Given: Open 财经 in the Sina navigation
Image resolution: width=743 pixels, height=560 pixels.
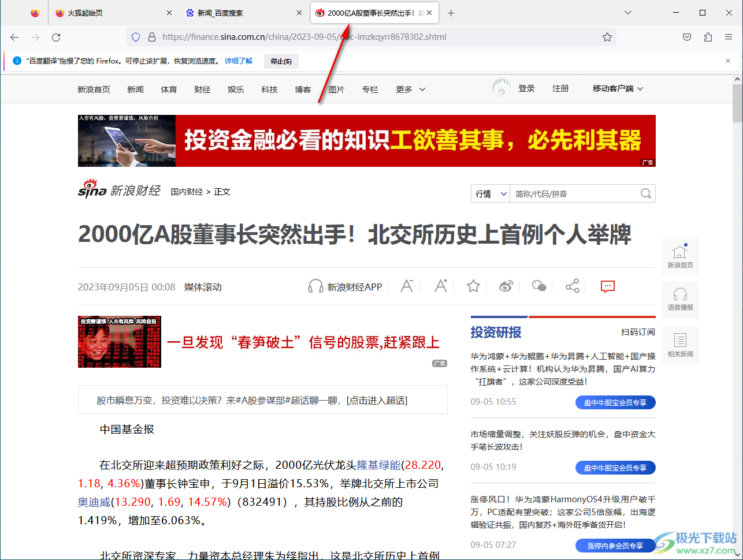Looking at the screenshot, I should [202, 89].
